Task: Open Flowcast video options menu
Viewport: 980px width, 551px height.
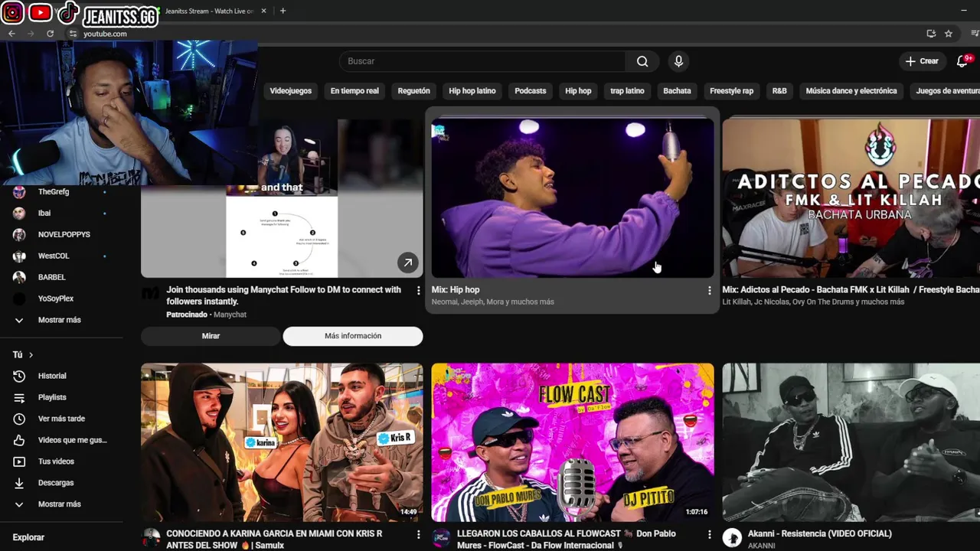Action: (x=709, y=534)
